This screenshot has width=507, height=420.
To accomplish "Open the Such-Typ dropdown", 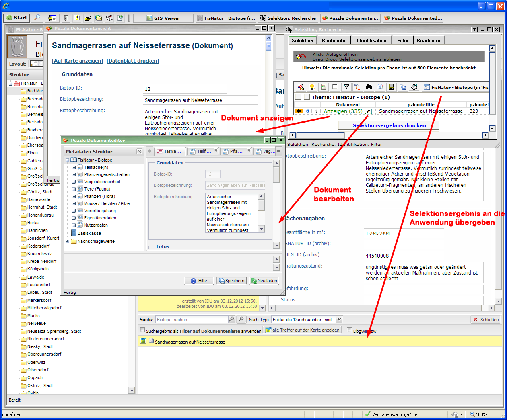I will pos(339,320).
